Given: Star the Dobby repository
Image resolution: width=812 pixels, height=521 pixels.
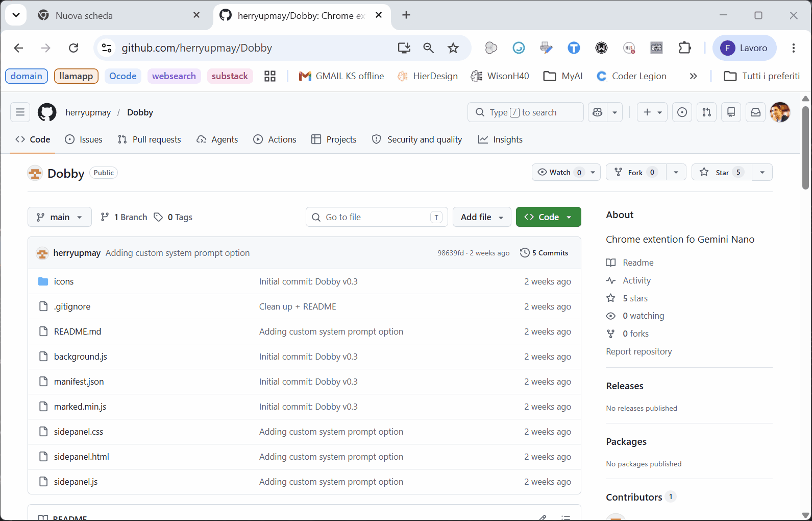Looking at the screenshot, I should (722, 172).
